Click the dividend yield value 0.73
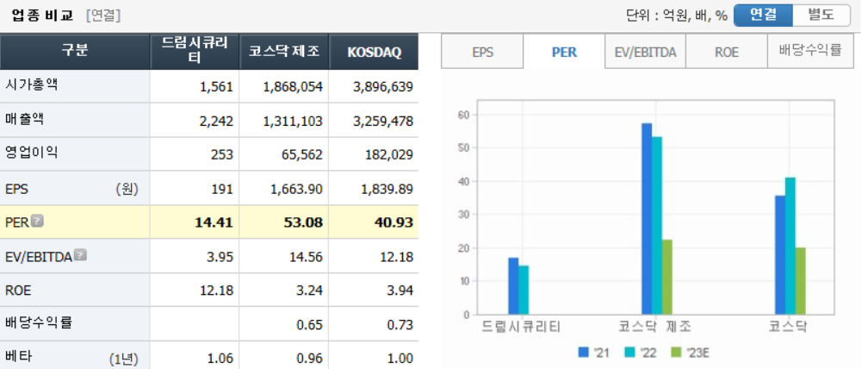The height and width of the screenshot is (369, 868). pos(399,325)
